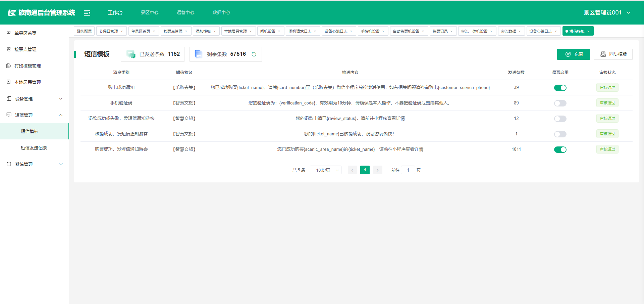Open the 景区中心 top menu
Image resolution: width=644 pixels, height=304 pixels.
[150, 12]
